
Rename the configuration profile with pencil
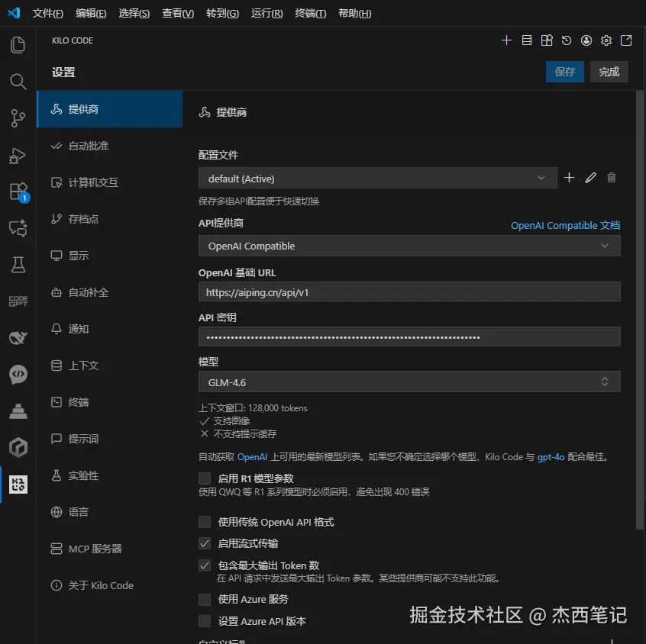pos(590,178)
